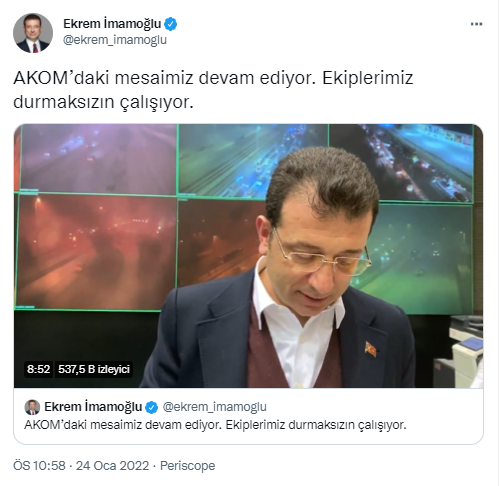Click the red foggy road camera feed
500x486 pixels.
click(97, 252)
